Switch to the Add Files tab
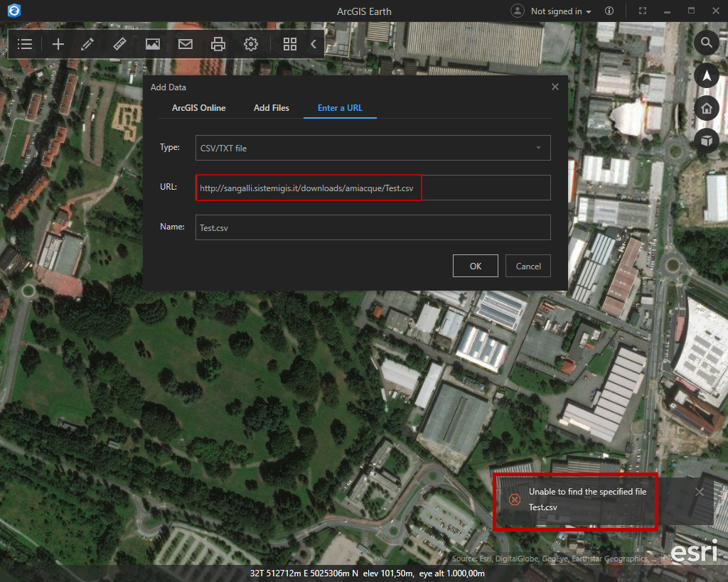Screen dimensions: 728x582 pos(271,108)
